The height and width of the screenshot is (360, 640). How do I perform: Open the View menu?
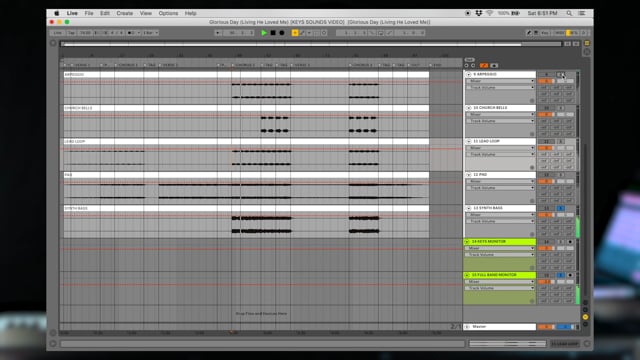[x=146, y=13]
